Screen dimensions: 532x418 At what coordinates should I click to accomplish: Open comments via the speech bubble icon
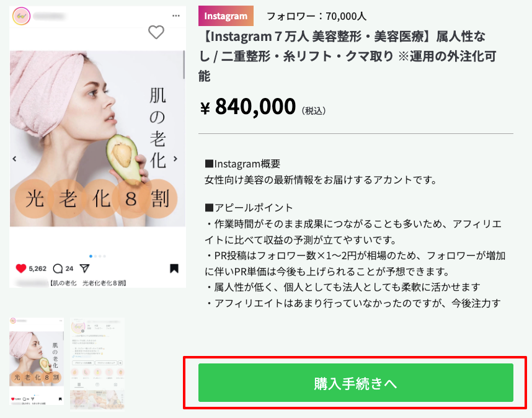click(x=57, y=267)
